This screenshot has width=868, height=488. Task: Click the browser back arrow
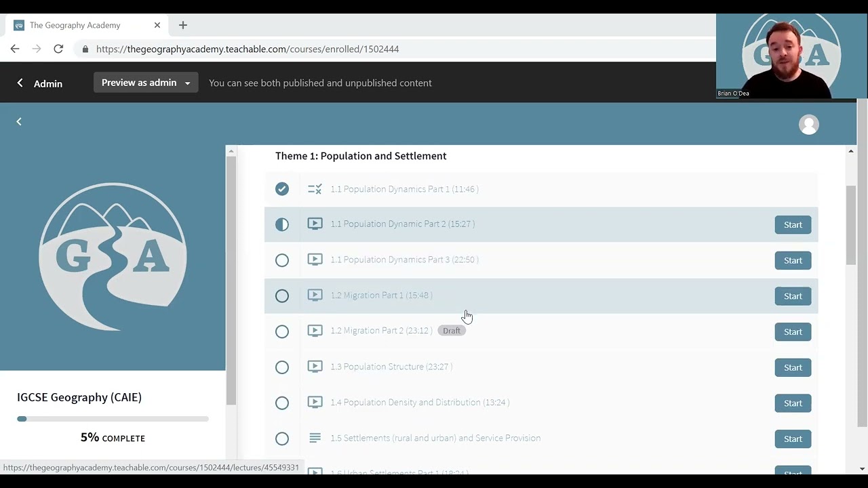coord(15,49)
